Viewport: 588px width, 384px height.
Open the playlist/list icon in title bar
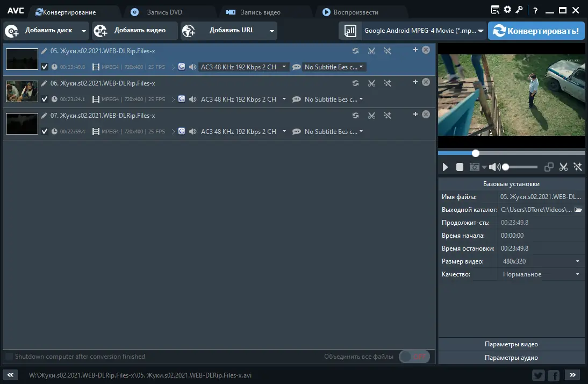[x=495, y=10]
